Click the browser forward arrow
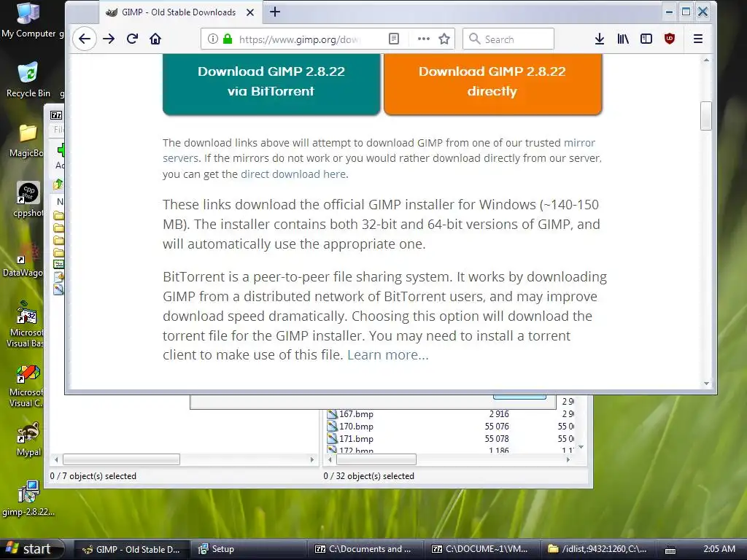The height and width of the screenshot is (560, 747). pyautogui.click(x=109, y=39)
